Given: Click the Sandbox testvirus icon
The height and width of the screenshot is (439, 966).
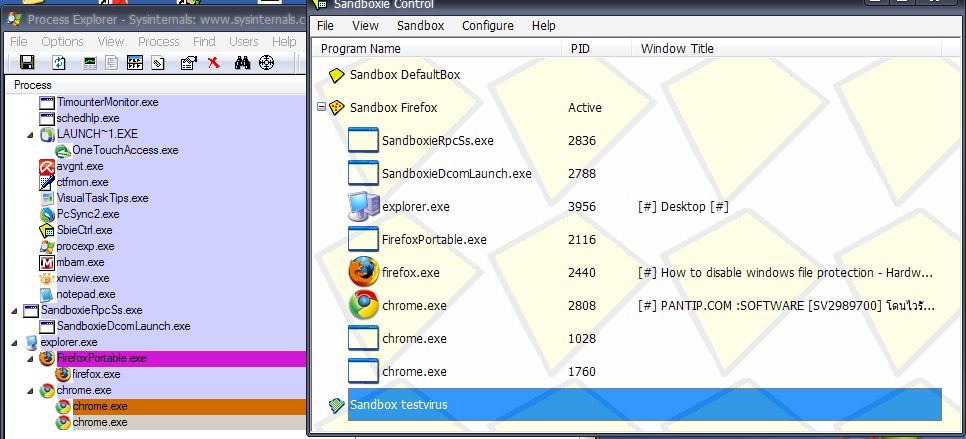Looking at the screenshot, I should [336, 405].
